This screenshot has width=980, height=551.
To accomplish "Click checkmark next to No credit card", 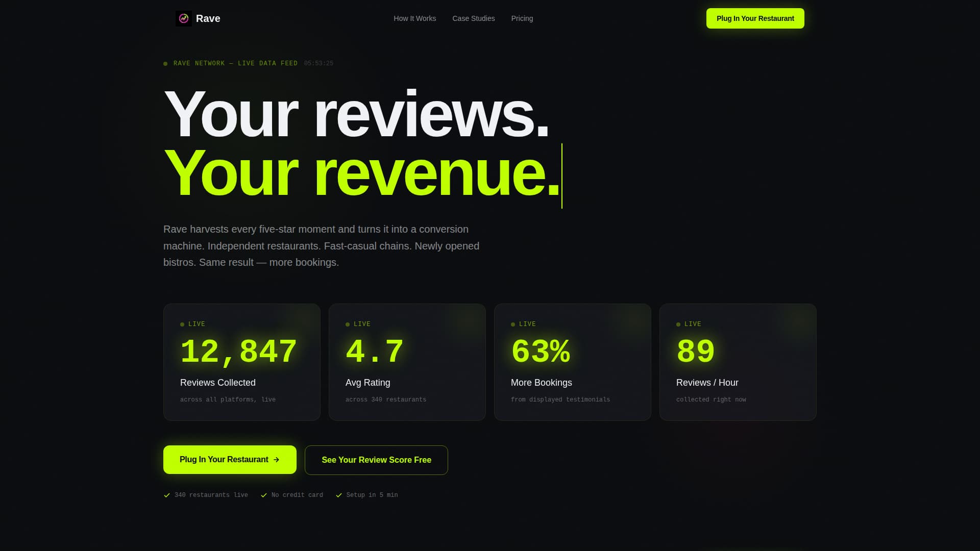I will point(264,495).
